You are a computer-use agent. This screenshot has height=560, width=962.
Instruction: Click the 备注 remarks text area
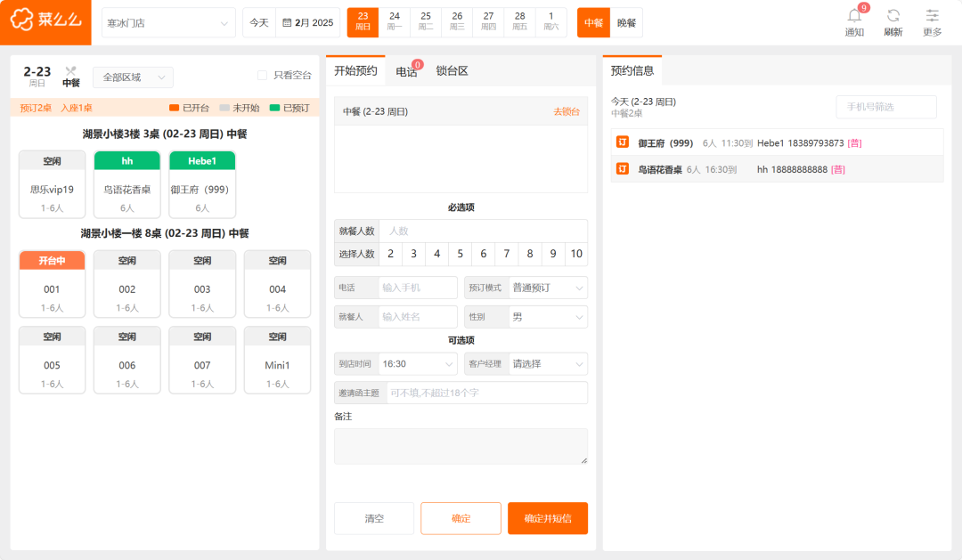pyautogui.click(x=461, y=446)
